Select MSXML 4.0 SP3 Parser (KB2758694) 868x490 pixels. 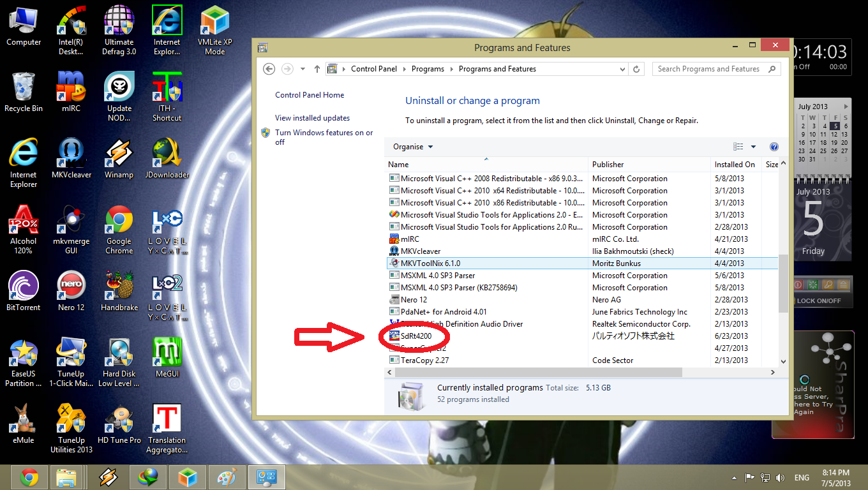tap(582, 288)
